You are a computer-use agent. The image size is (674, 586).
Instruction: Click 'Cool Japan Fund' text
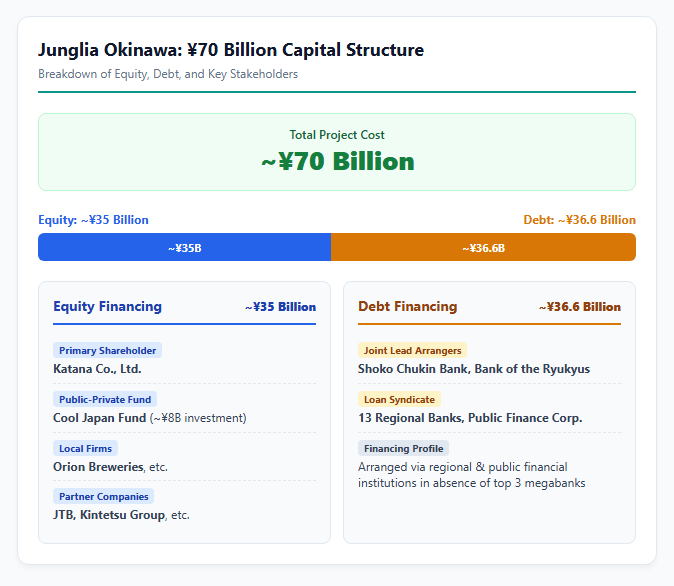tap(100, 418)
